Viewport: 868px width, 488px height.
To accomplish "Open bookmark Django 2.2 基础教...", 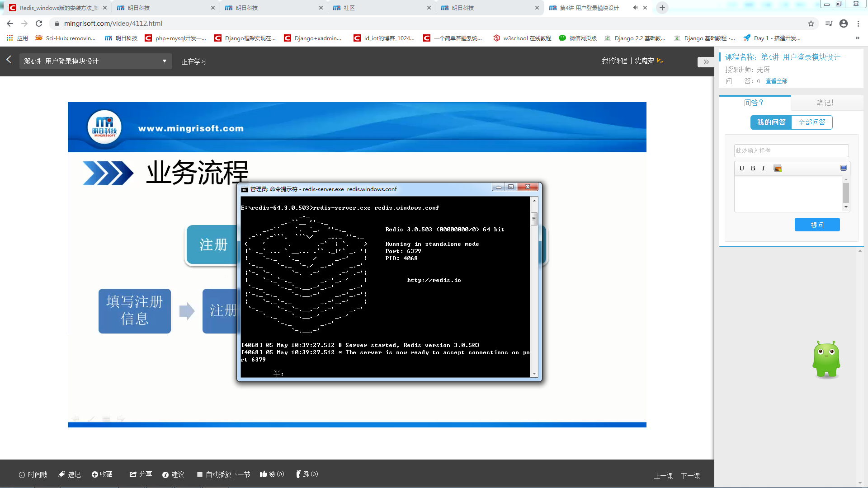I will click(x=635, y=38).
